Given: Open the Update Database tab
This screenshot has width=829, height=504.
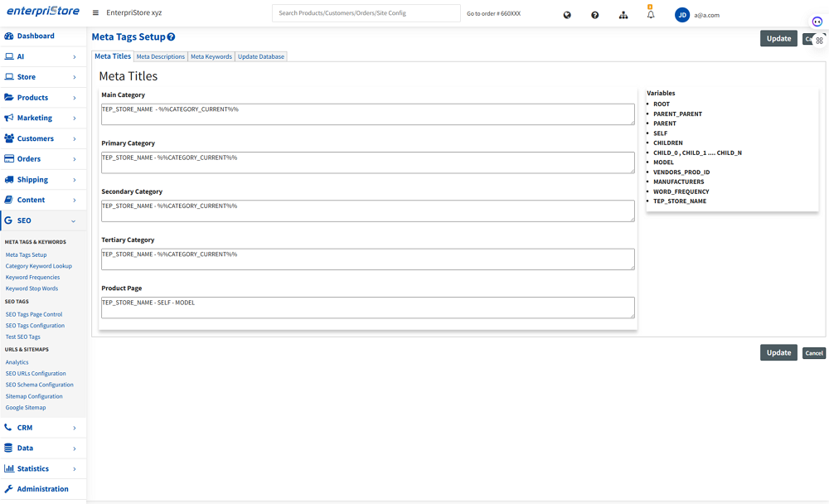Looking at the screenshot, I should pos(261,56).
